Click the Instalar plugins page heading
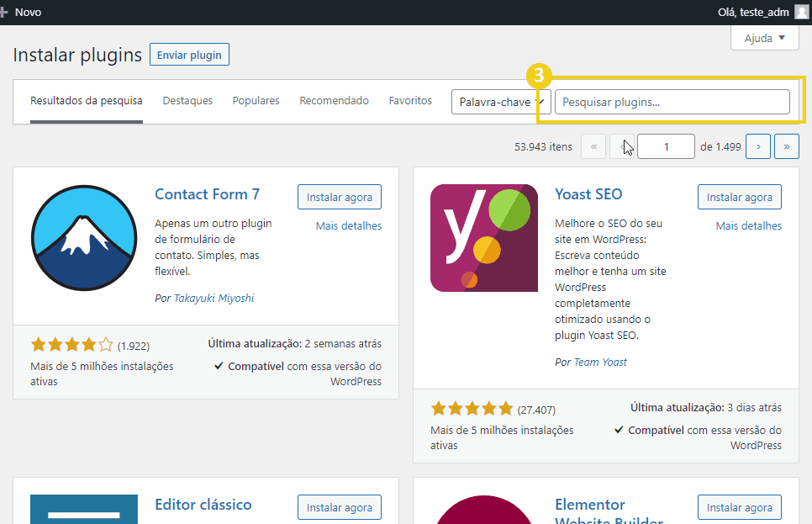 tap(77, 55)
